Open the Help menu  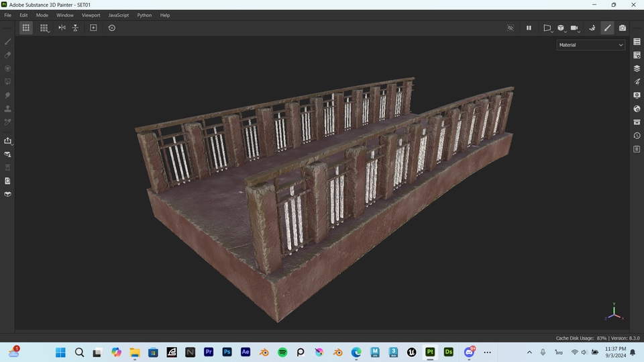pos(165,15)
